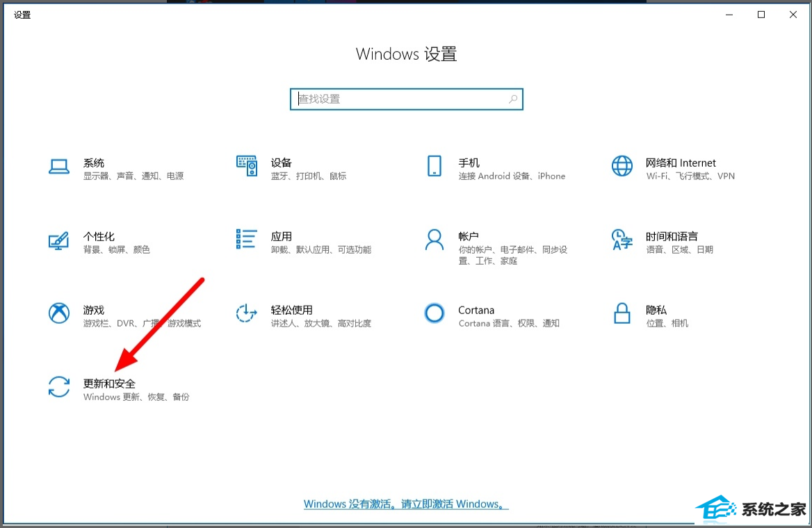Click the 个性化 title text

click(99, 237)
